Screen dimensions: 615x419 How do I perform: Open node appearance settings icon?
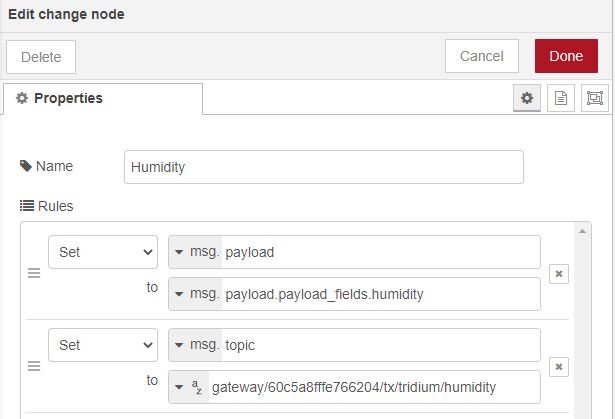click(x=594, y=98)
